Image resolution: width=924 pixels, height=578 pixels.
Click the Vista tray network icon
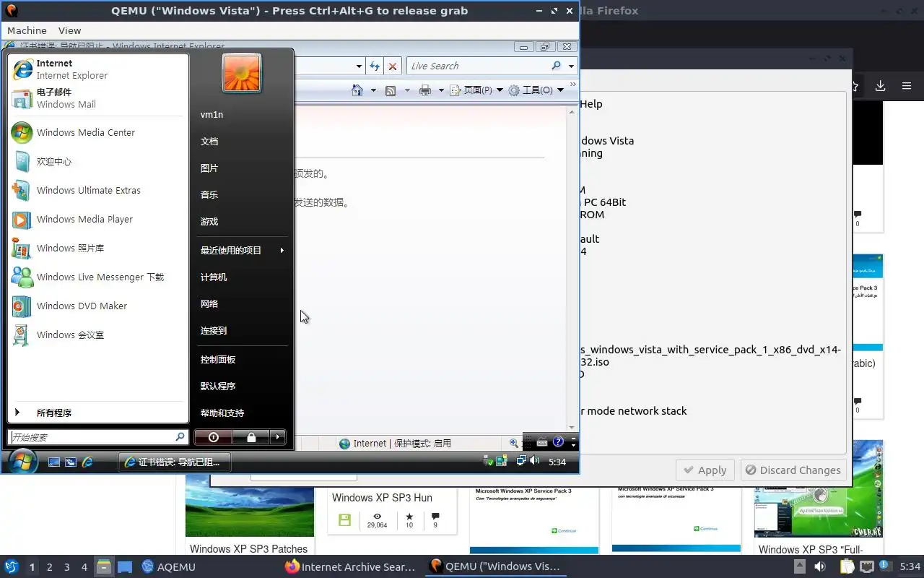[x=520, y=461]
